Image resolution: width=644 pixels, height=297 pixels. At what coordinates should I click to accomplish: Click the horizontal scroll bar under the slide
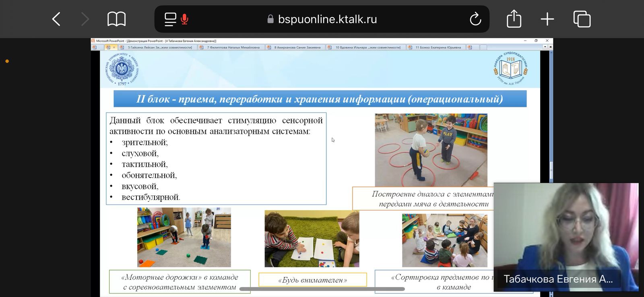(x=322, y=289)
